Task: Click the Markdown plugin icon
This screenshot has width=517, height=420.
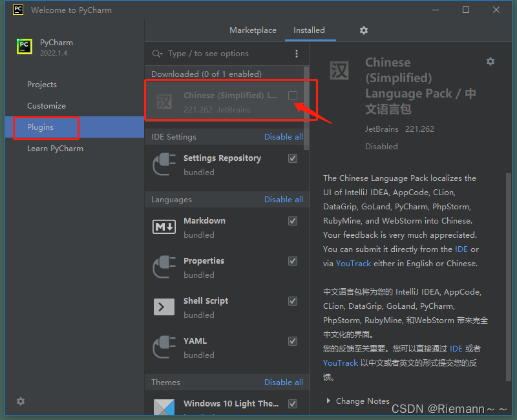Action: pos(164,227)
